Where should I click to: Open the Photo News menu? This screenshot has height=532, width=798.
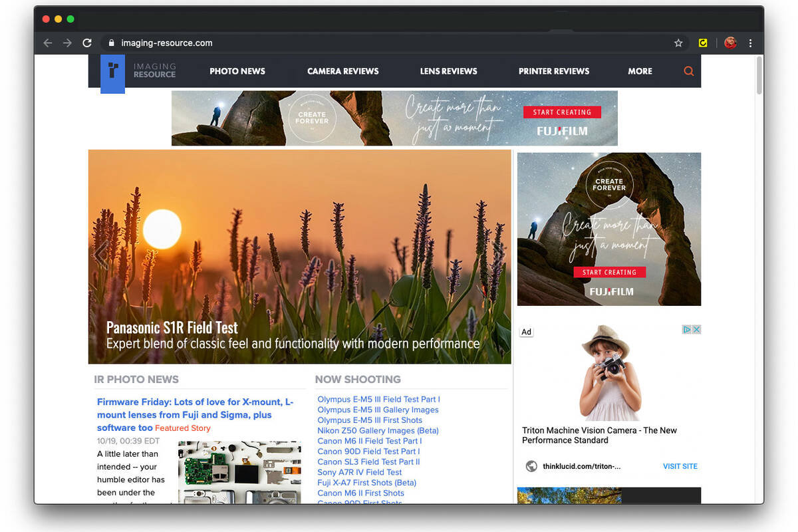[237, 71]
